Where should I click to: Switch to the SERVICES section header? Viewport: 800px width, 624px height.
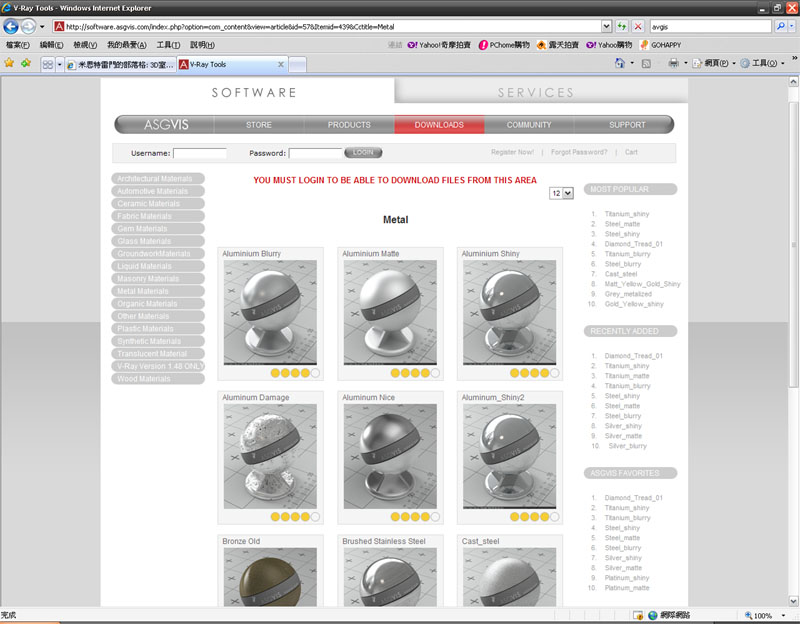tap(536, 92)
